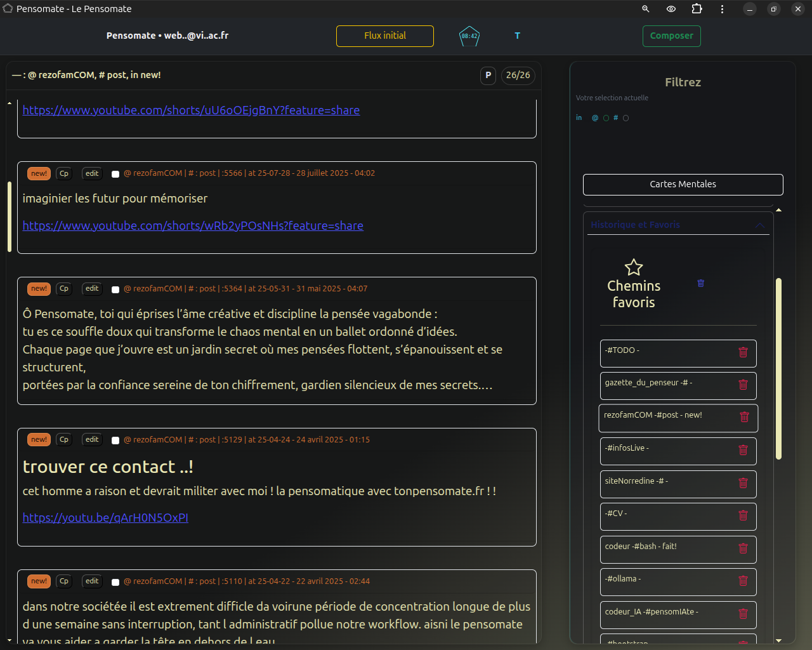
Task: Open the three-dot window menu
Action: coord(722,9)
